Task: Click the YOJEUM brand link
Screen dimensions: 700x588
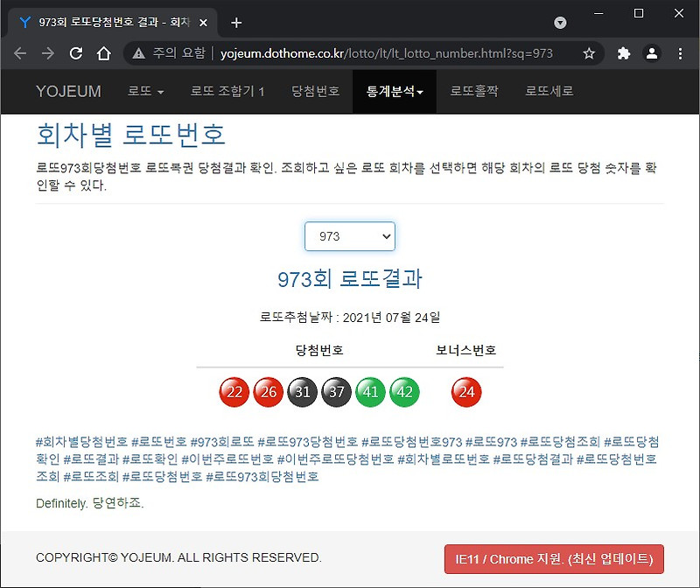Action: [x=68, y=91]
